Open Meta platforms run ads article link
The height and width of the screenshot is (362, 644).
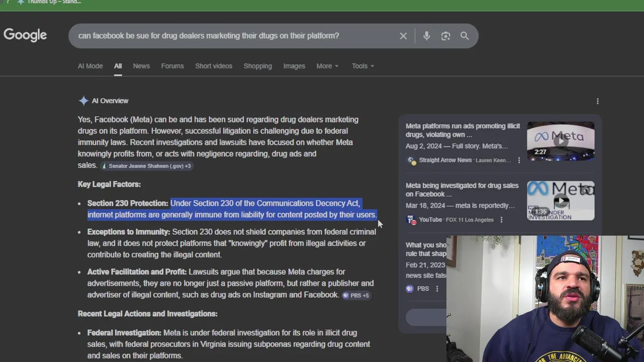(x=462, y=130)
